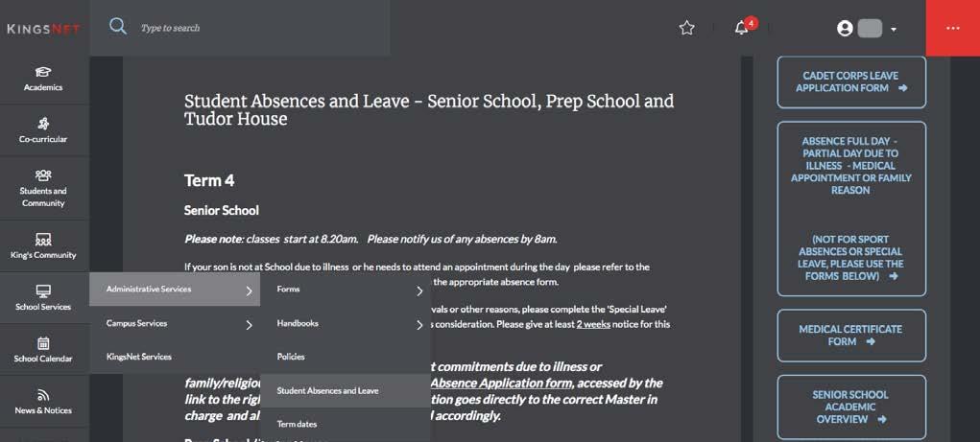This screenshot has height=442, width=980.
Task: Open the Academics sidebar section
Action: 43,79
